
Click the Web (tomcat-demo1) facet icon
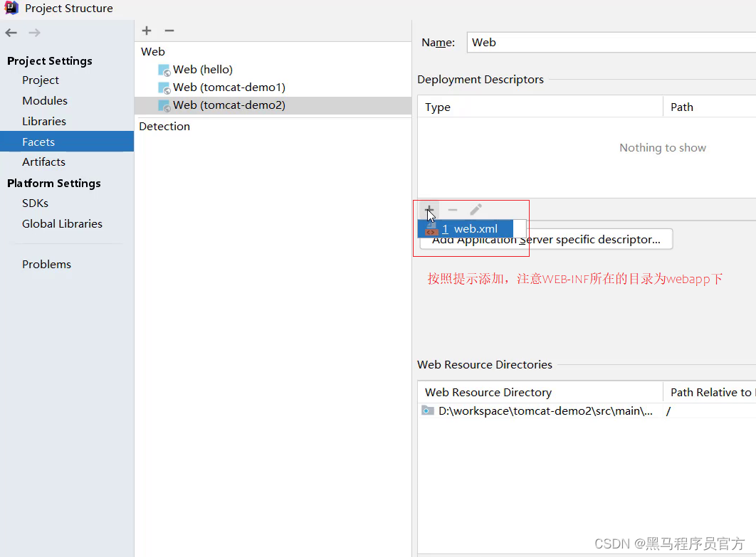[x=164, y=87]
